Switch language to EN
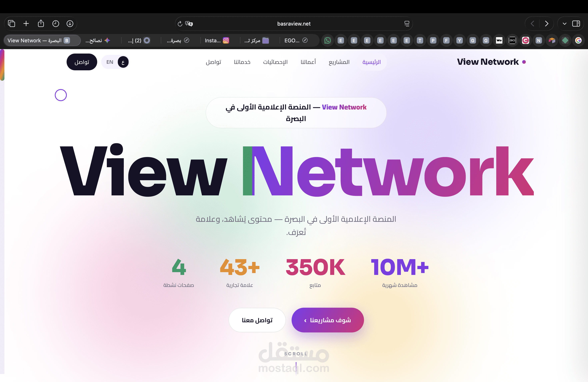The width and height of the screenshot is (588, 382). point(110,62)
